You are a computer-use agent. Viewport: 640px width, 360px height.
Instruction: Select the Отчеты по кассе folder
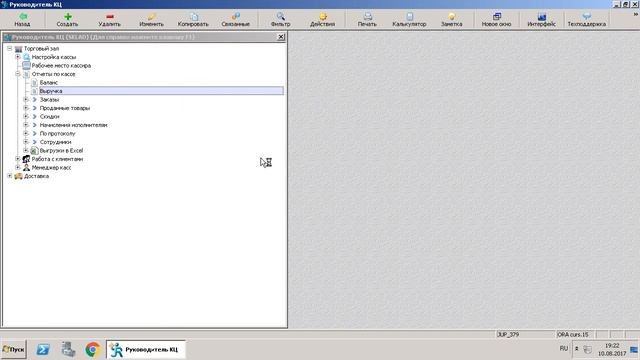(53, 74)
